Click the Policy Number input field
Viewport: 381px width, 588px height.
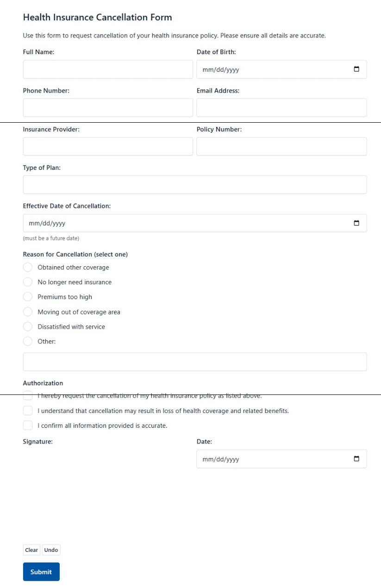coord(281,146)
